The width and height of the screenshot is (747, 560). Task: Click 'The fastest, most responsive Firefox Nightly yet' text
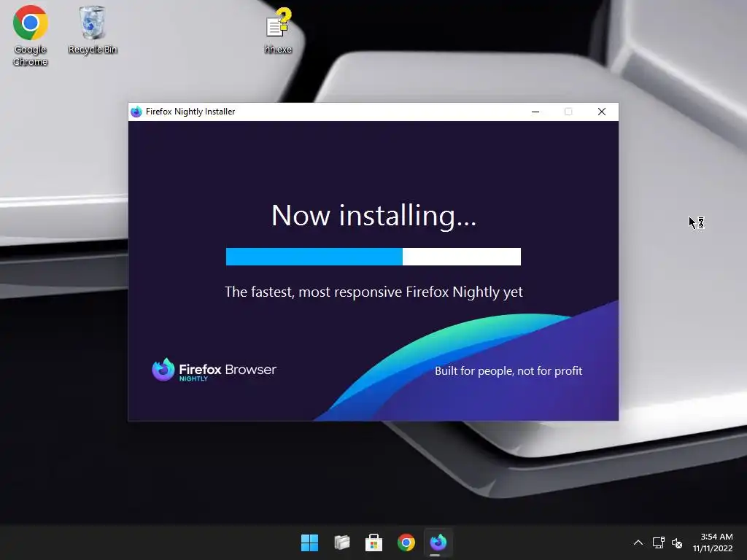point(373,292)
